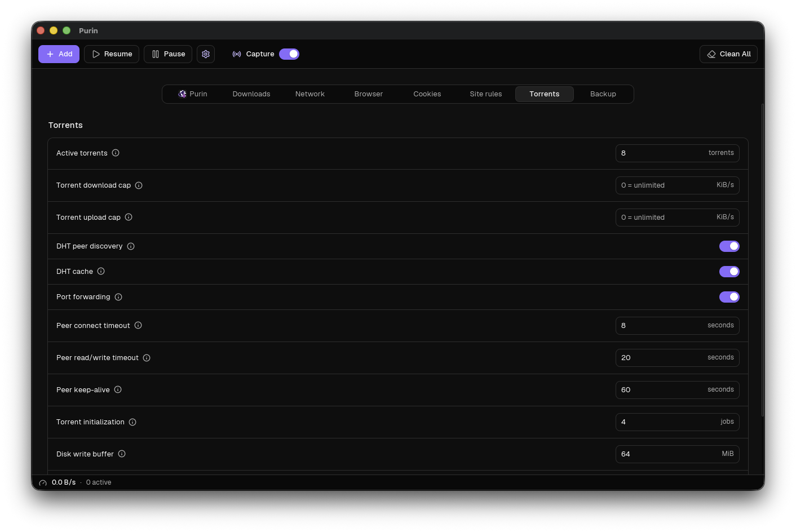Show info for DHT cache
The width and height of the screenshot is (796, 532).
click(101, 271)
